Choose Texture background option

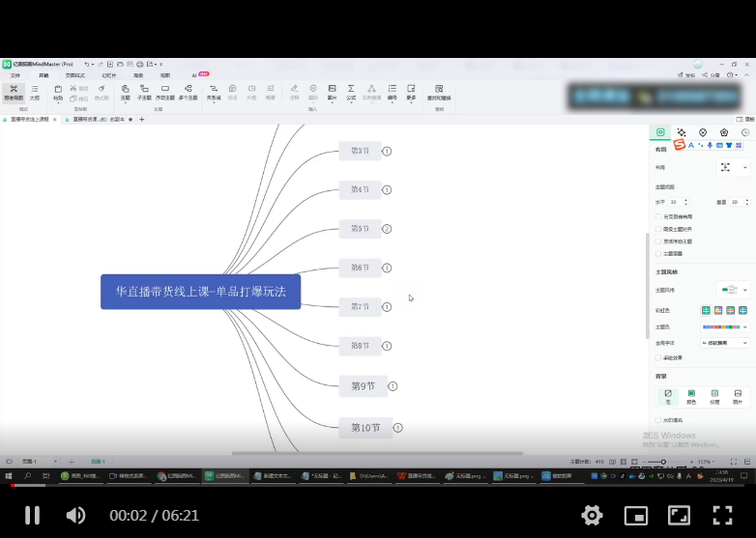[x=714, y=397]
